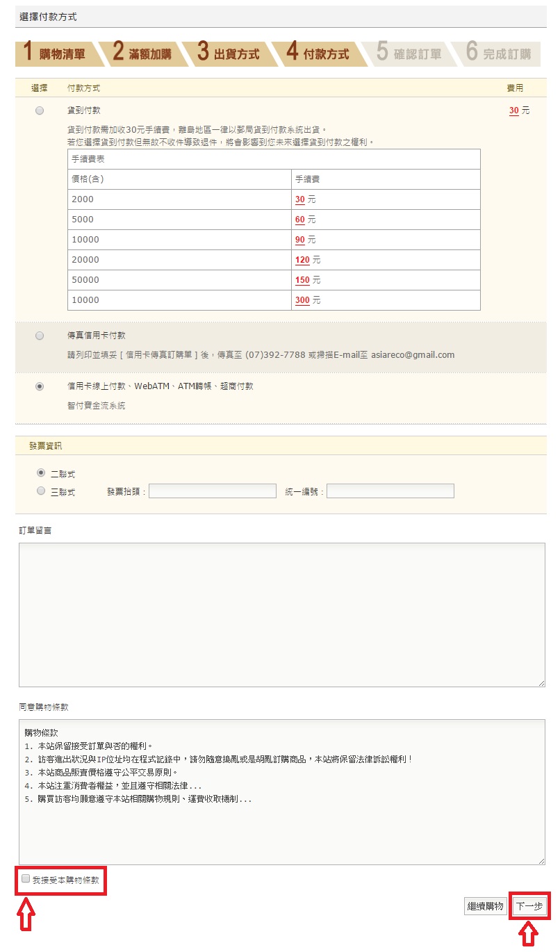
Task: Click 付款方式 column header
Action: tap(83, 88)
